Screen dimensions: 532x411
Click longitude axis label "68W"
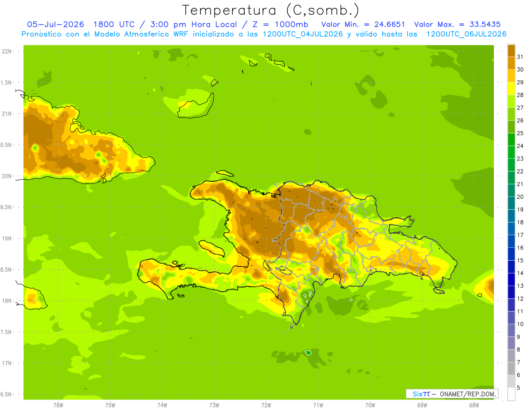point(473,405)
